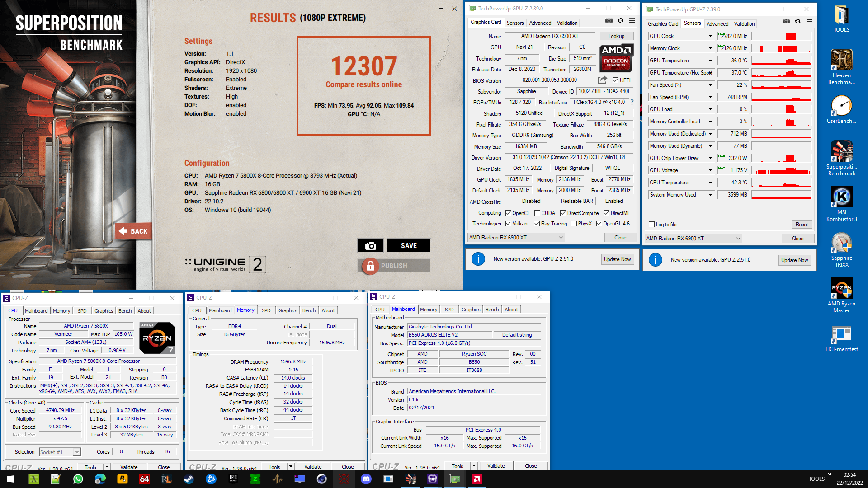Toggle CUDA checkbox in GPU-Z

coord(537,213)
